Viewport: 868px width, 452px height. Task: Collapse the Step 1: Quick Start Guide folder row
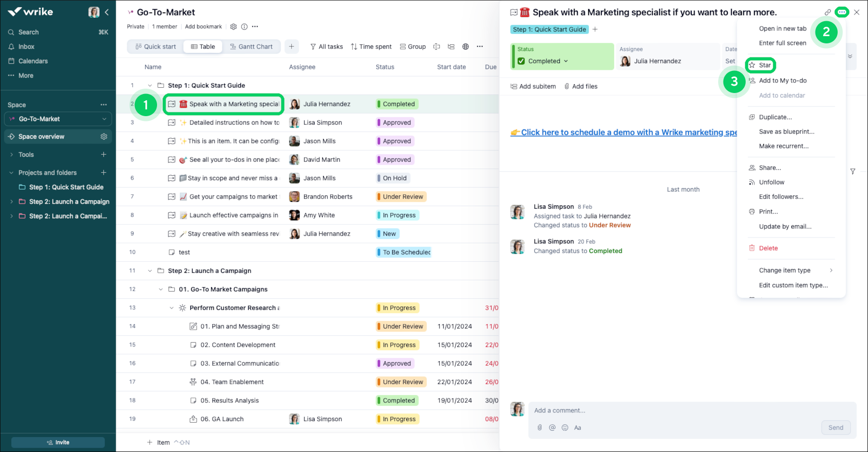coord(150,86)
